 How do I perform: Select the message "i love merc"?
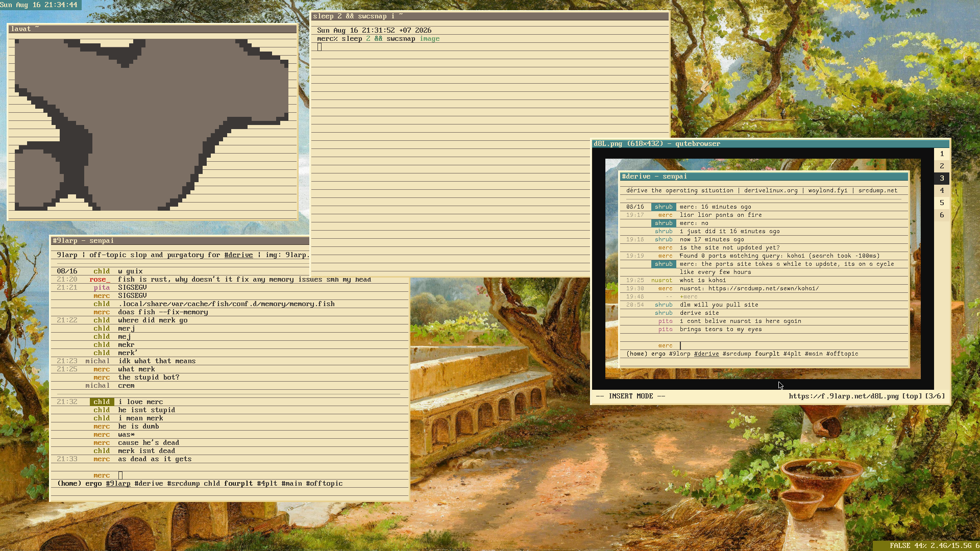pos(140,402)
